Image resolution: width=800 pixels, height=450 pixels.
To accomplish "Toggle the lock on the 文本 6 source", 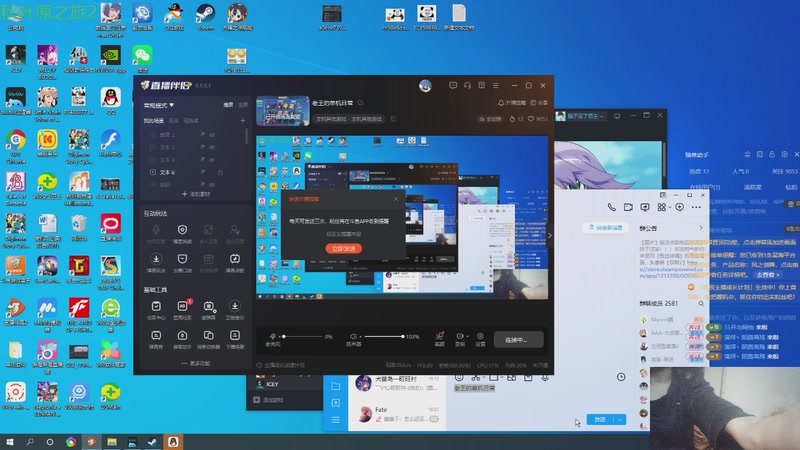I will point(220,172).
